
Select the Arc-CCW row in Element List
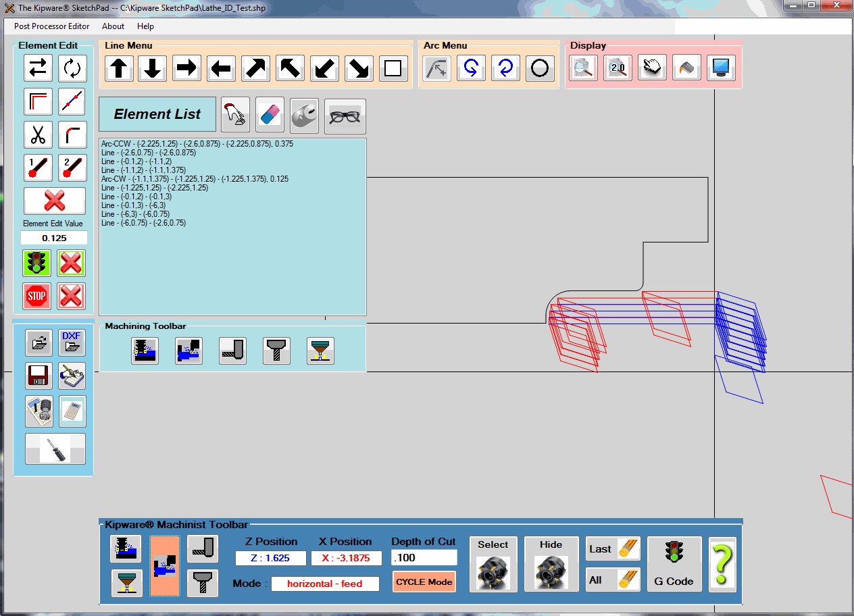pos(197,144)
